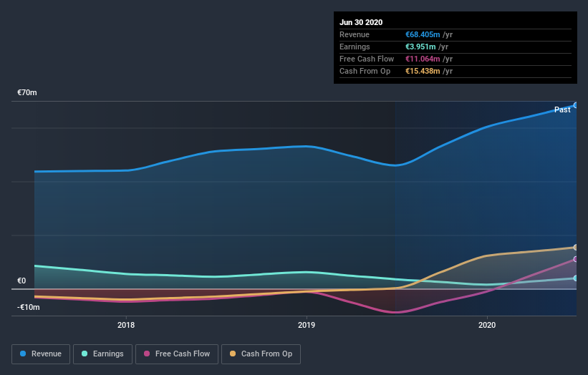Click the Jun 30 2020 tooltip date

[x=361, y=22]
